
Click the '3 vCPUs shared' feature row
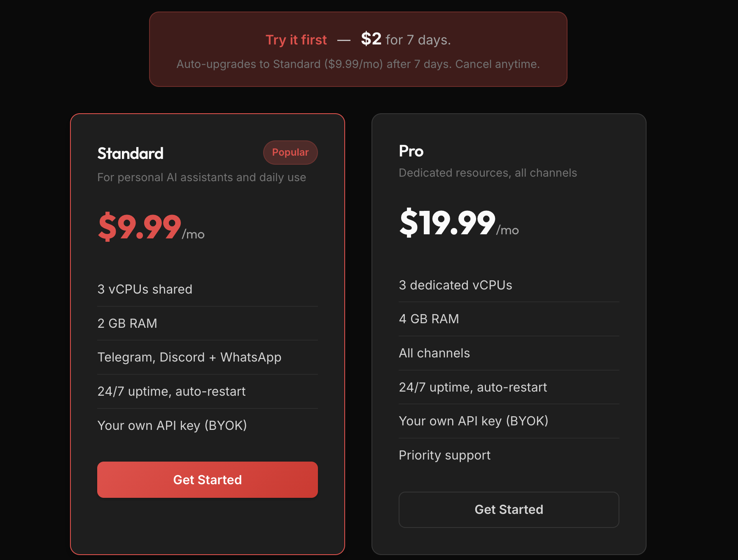pyautogui.click(x=145, y=289)
